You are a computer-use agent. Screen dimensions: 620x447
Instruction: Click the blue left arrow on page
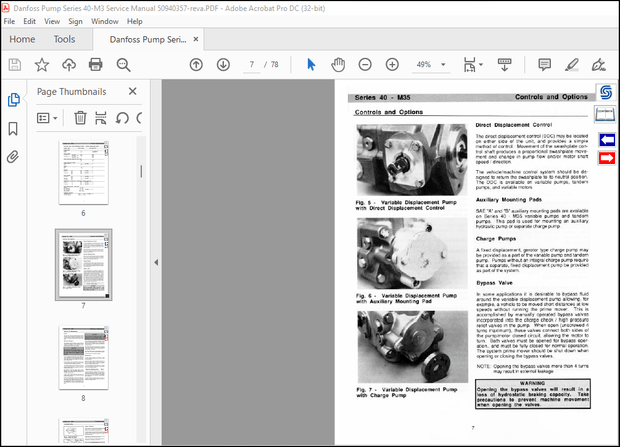607,140
